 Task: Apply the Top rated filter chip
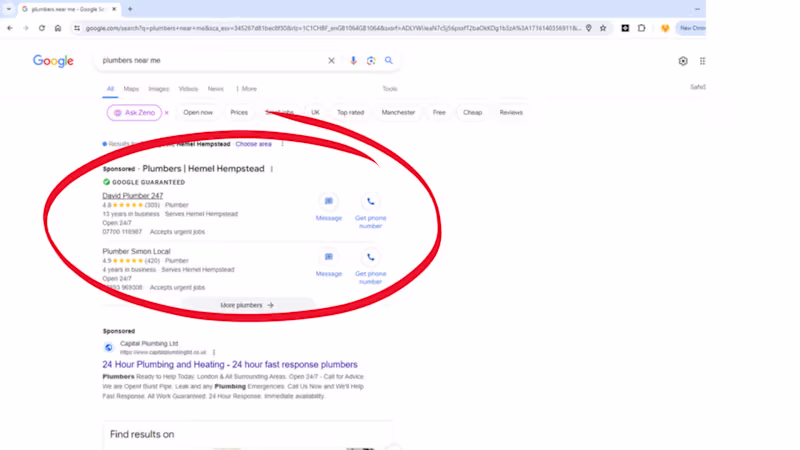tap(351, 113)
